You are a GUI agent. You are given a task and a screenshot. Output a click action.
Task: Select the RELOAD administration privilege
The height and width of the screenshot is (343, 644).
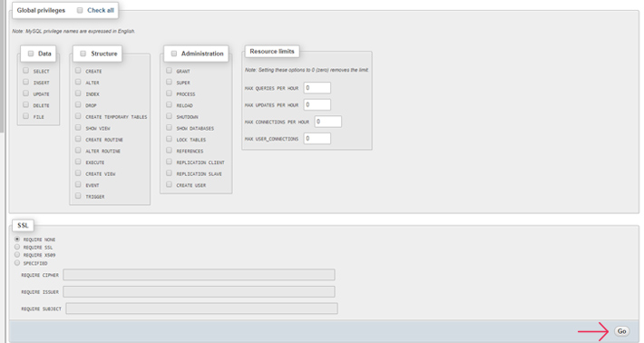click(169, 104)
